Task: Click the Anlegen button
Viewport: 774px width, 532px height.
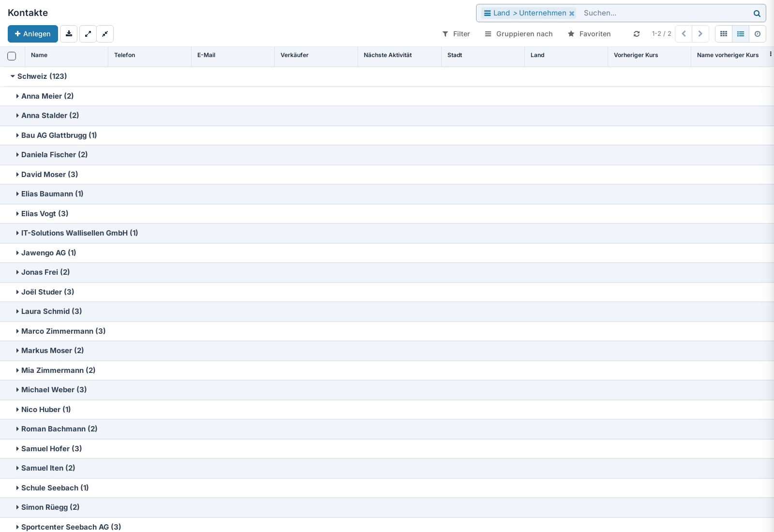Action: (33, 34)
